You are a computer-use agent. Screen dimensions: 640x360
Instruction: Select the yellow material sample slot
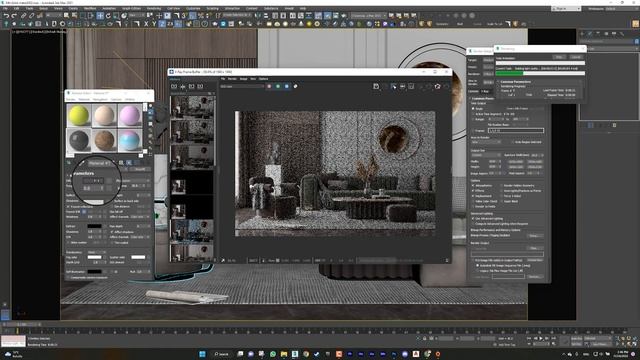coord(78,115)
